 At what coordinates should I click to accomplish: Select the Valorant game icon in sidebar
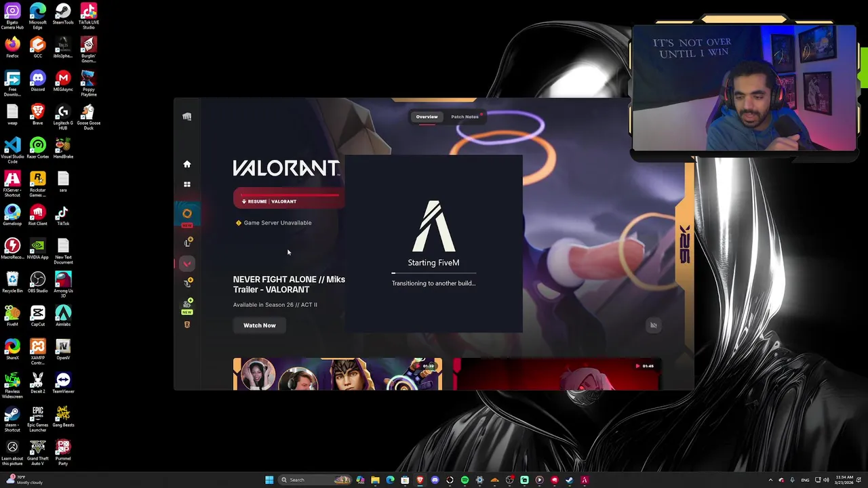[x=186, y=264]
